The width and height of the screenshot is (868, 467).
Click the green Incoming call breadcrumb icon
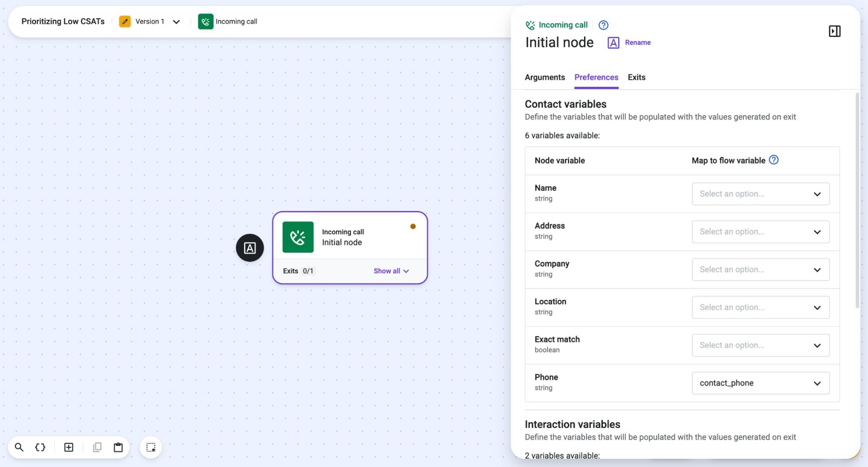pyautogui.click(x=205, y=21)
